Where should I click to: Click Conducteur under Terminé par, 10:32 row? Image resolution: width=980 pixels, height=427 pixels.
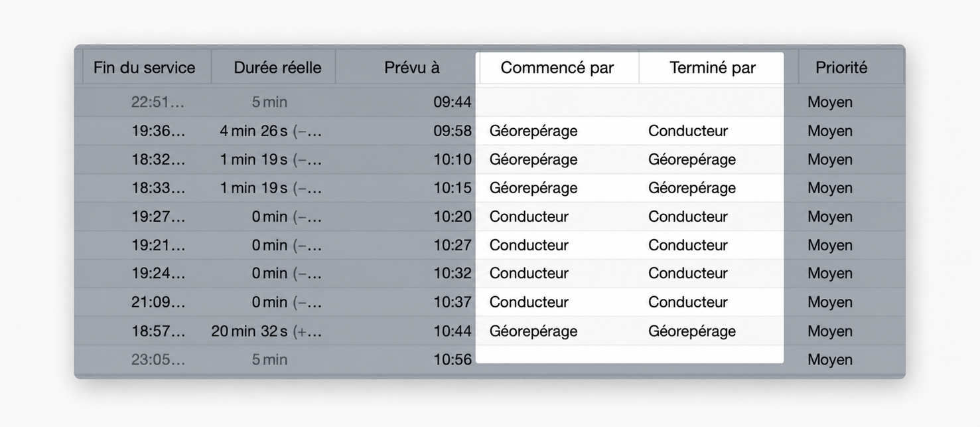pos(688,274)
